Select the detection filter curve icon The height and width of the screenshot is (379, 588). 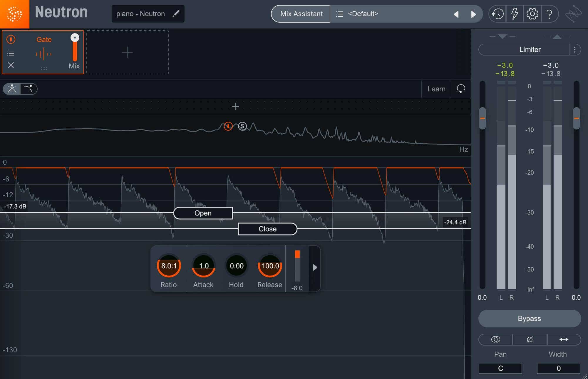(x=29, y=89)
